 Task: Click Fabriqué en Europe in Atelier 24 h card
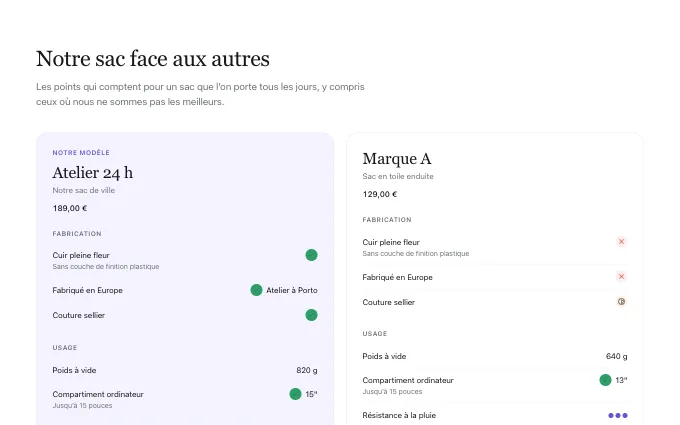coord(88,290)
